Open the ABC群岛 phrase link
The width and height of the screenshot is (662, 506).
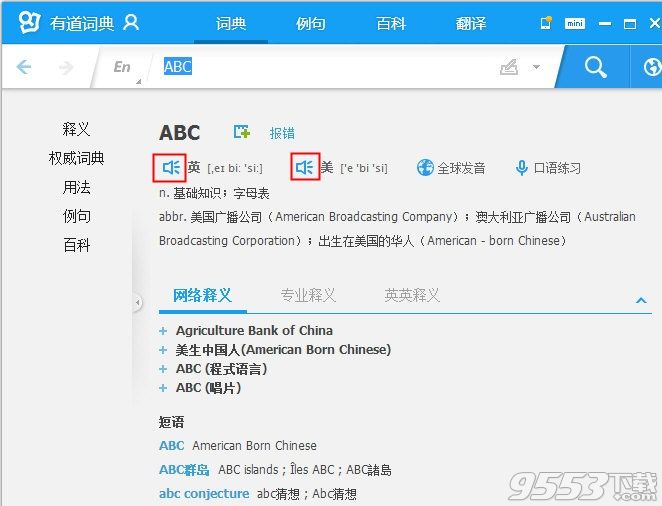184,470
